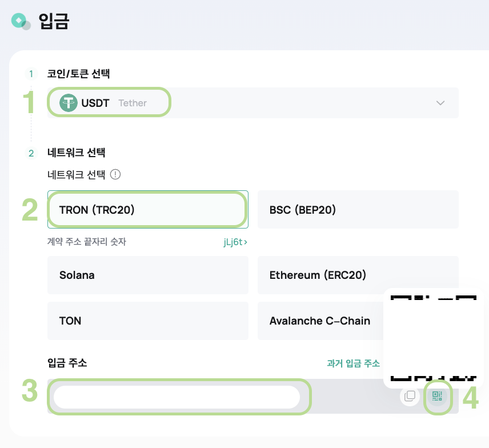The image size is (489, 448).
Task: Click the step 1 number circle
Action: (31, 74)
